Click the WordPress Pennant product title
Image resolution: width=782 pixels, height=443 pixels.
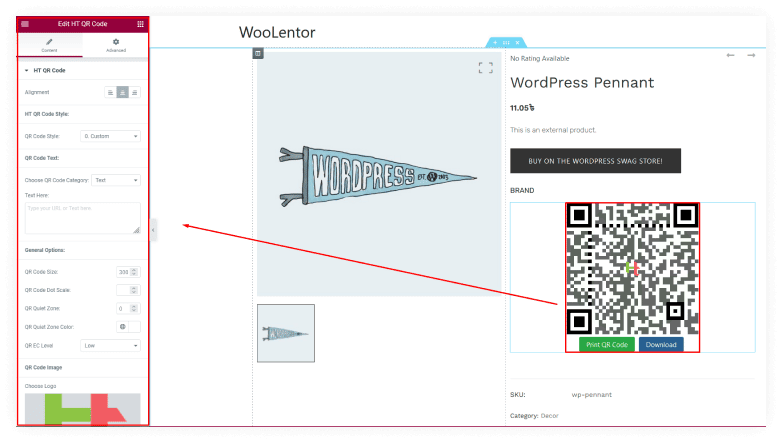coord(582,83)
